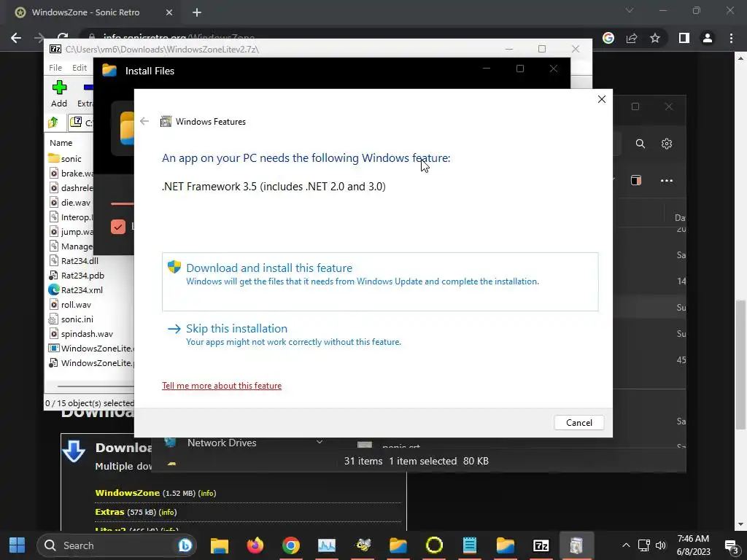Open the Chrome profile avatar
Viewport: 747px width, 560px height.
708,38
